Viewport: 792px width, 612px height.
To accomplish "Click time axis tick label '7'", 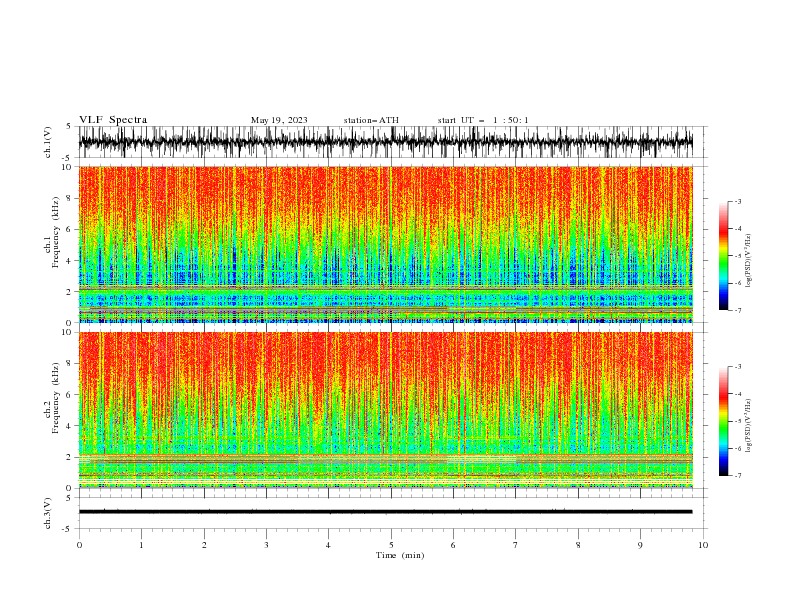I will [516, 545].
